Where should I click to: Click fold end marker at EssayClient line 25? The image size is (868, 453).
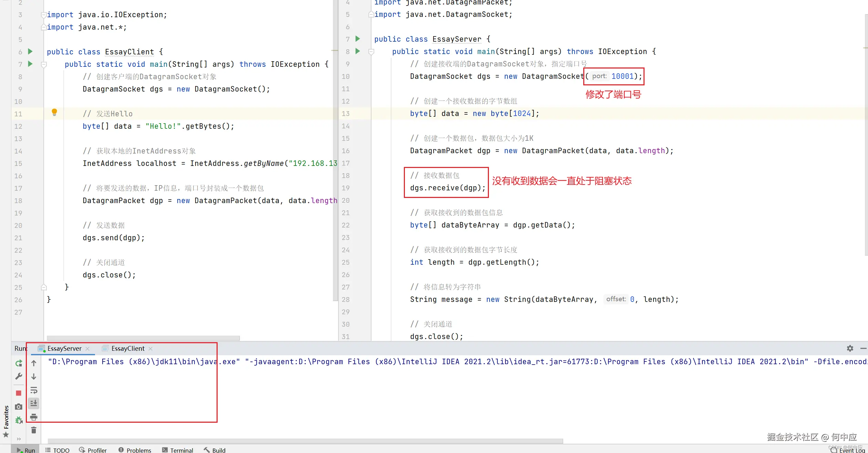click(x=43, y=287)
